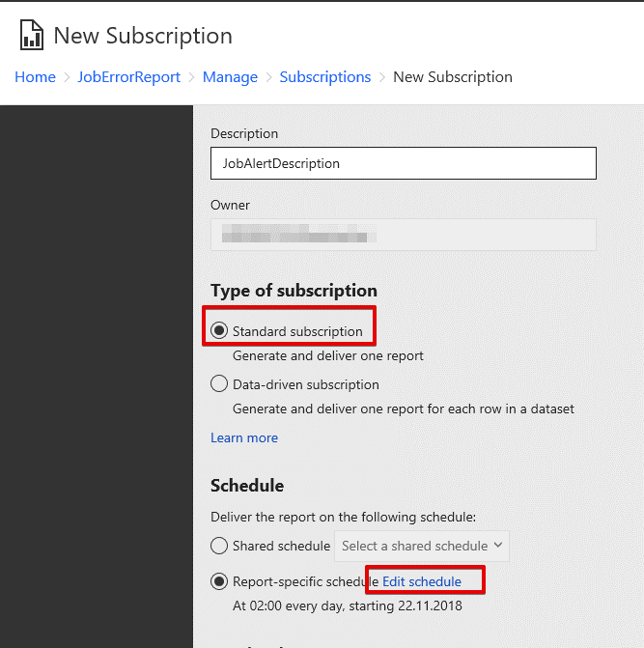Click the breadcrumb chevron after Subscriptions
Screen dimensions: 644x648
(382, 77)
